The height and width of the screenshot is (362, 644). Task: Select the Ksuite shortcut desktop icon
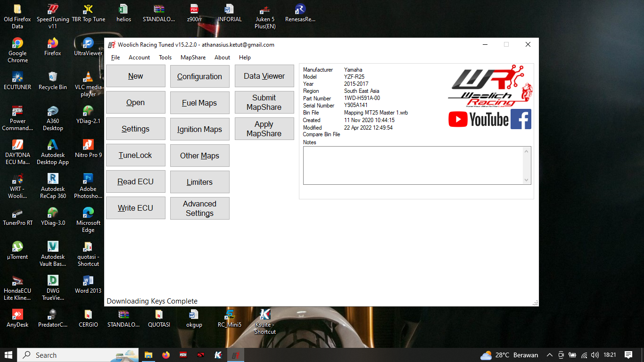point(265,321)
